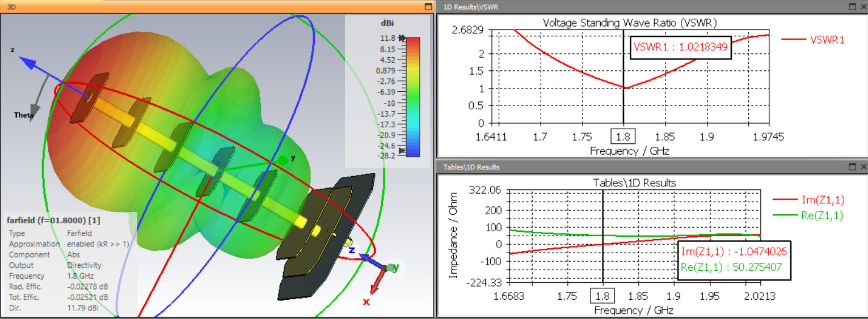
Task: Close the 1D Results\VSWR panel
Action: [862, 7]
